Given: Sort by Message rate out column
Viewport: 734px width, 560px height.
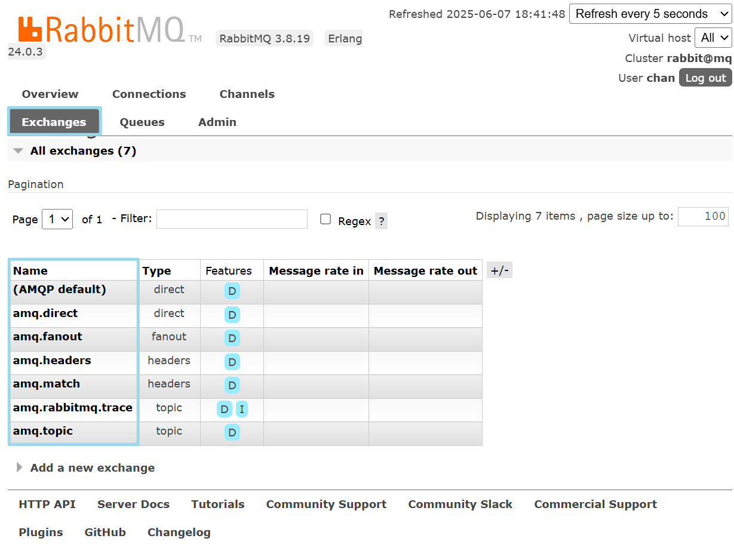Looking at the screenshot, I should point(425,271).
